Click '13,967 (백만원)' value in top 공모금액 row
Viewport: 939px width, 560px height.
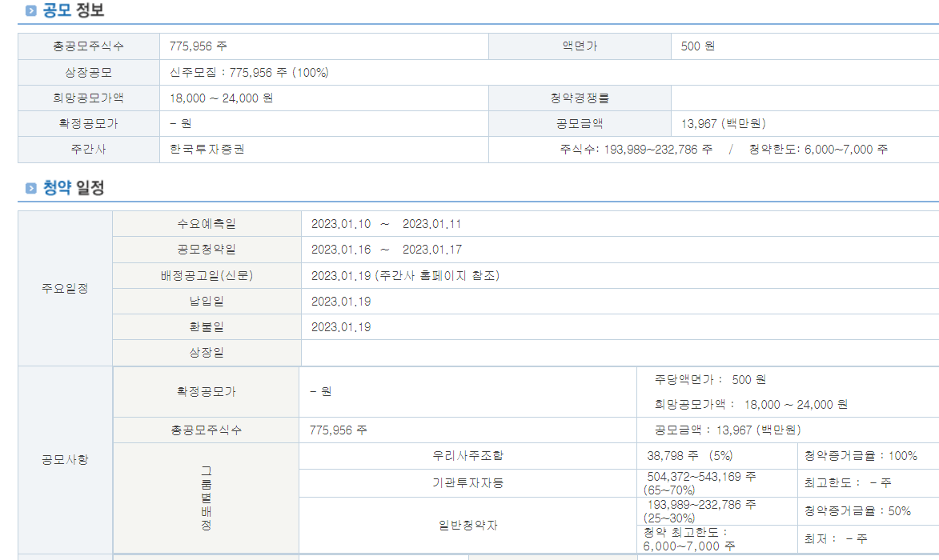(724, 124)
